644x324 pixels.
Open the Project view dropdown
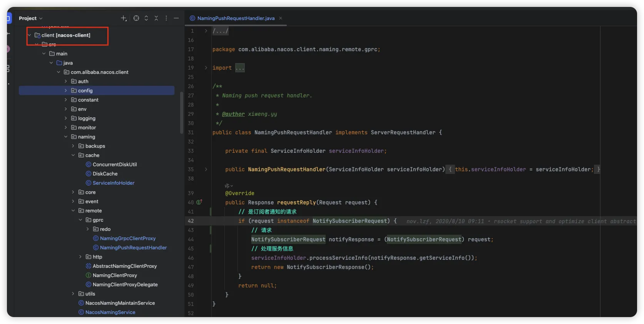(x=31, y=18)
